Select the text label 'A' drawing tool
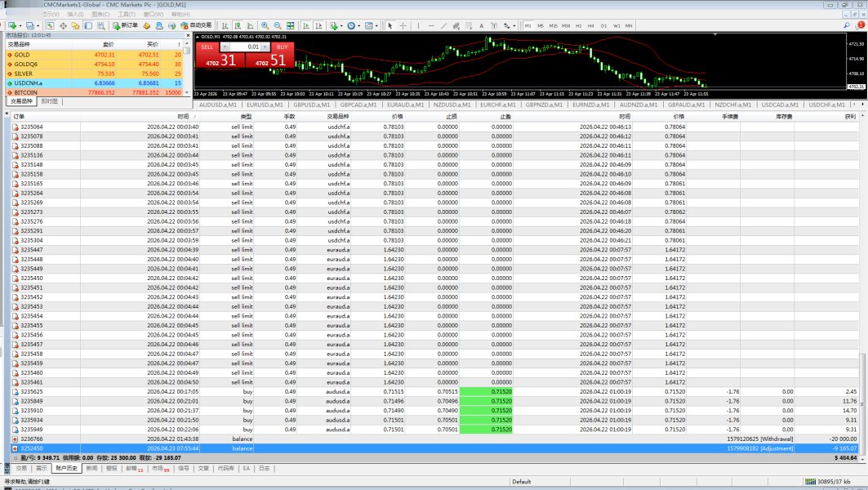Viewport: 868px width, 490px height. click(481, 25)
